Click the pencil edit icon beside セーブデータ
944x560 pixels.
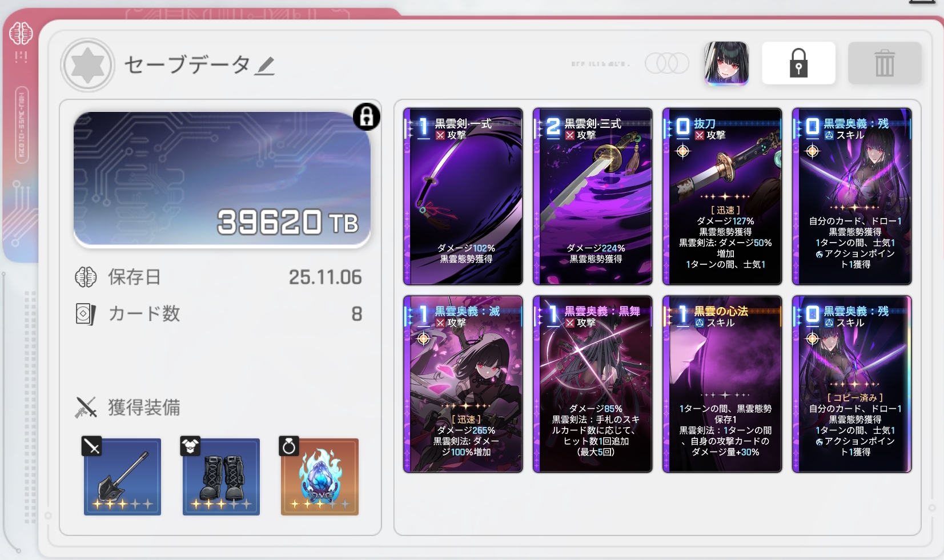point(264,66)
